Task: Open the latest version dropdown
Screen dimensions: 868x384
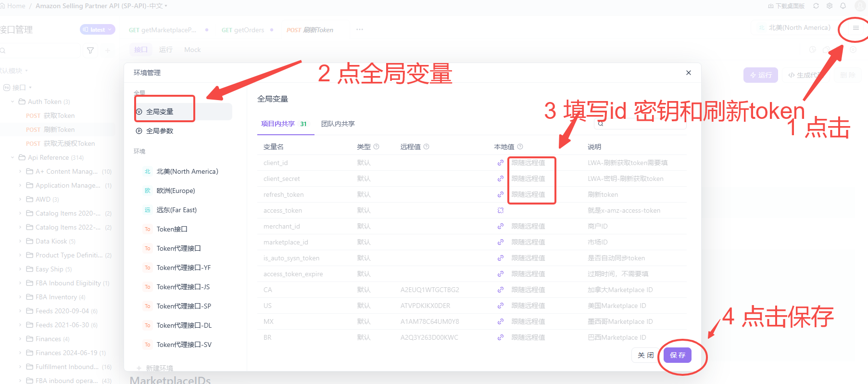Action: pos(98,29)
